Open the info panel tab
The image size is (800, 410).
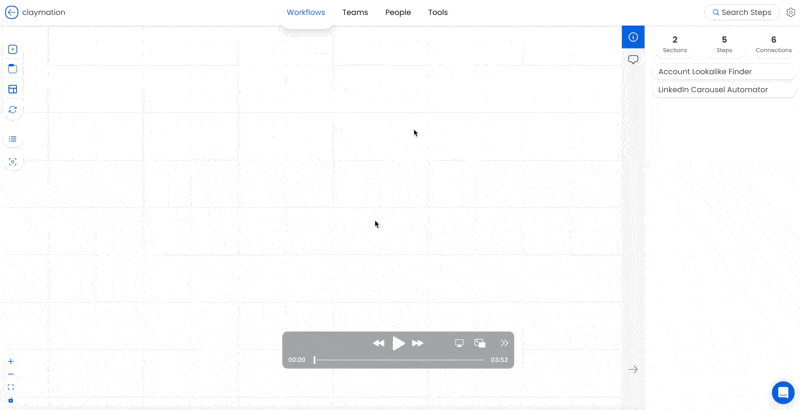(633, 37)
